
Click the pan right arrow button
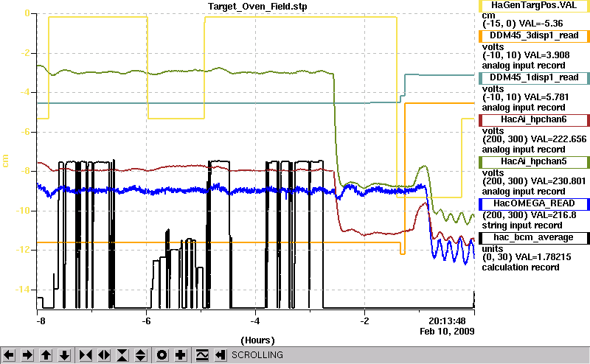pyautogui.click(x=27, y=355)
